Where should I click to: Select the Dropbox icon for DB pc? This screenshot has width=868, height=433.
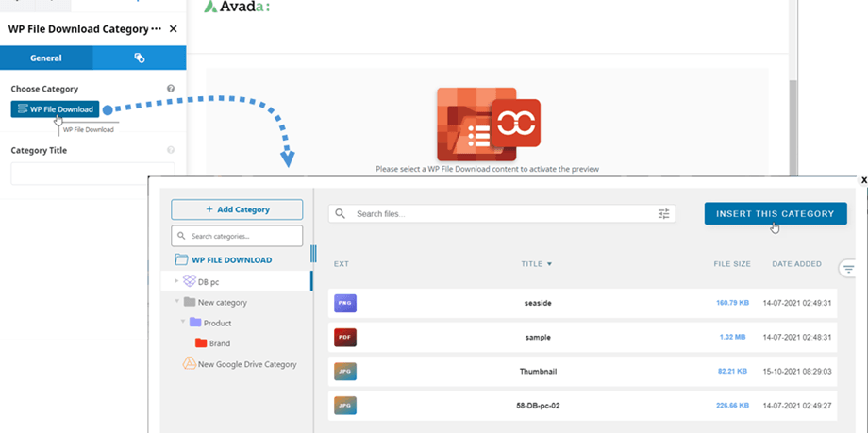tap(189, 281)
